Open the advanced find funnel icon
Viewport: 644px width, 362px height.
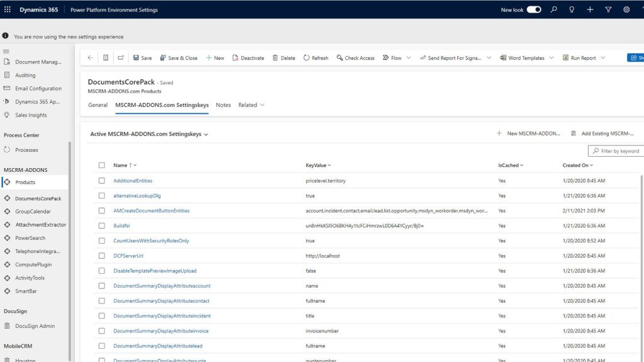[608, 9]
